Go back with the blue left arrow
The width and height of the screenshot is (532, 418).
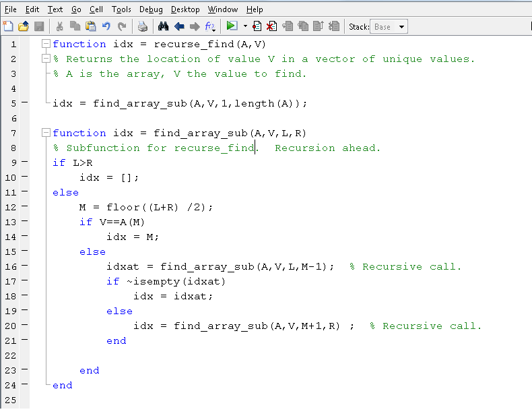click(179, 26)
